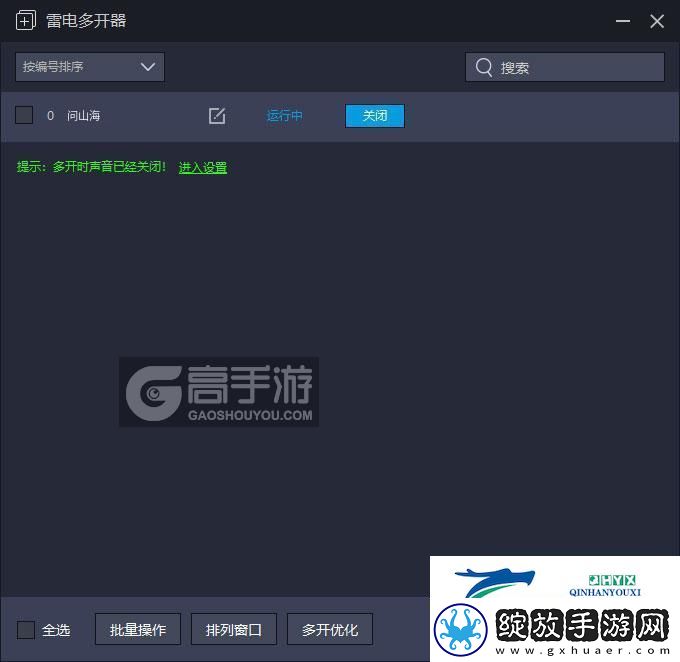
Task: Open the 按编号排序 sort dropdown
Action: [90, 67]
